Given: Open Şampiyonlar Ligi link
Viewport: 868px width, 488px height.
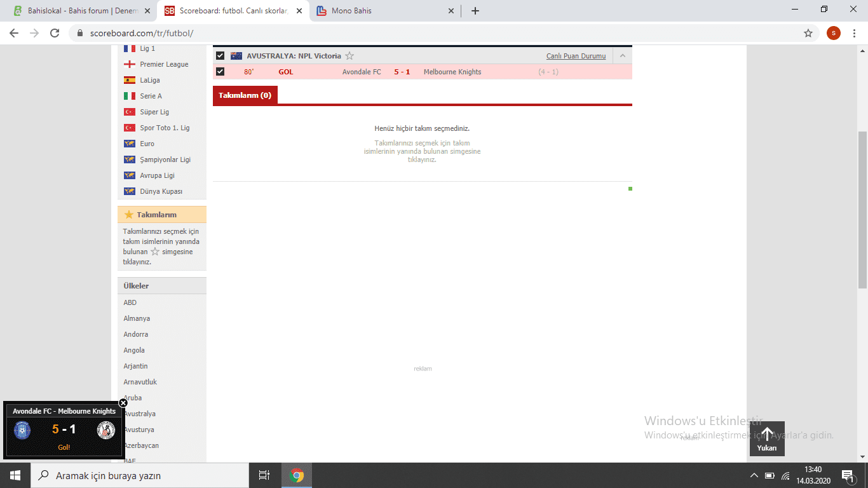Looking at the screenshot, I should [165, 159].
